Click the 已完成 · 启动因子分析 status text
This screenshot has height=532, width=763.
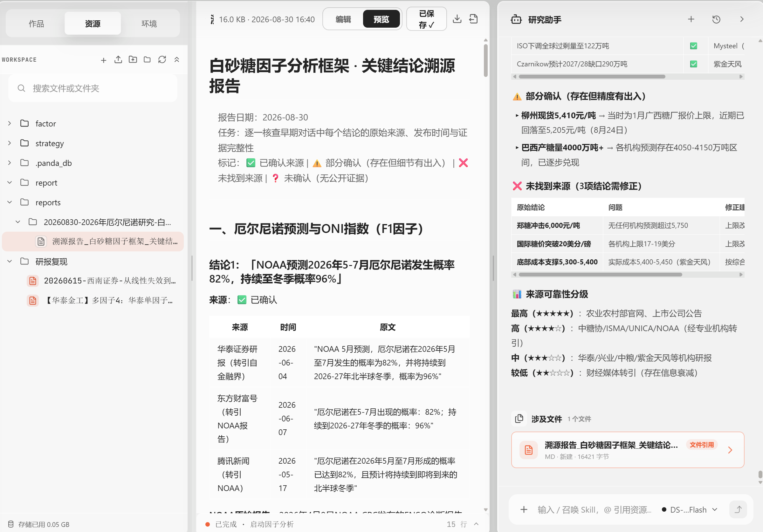[x=255, y=524]
